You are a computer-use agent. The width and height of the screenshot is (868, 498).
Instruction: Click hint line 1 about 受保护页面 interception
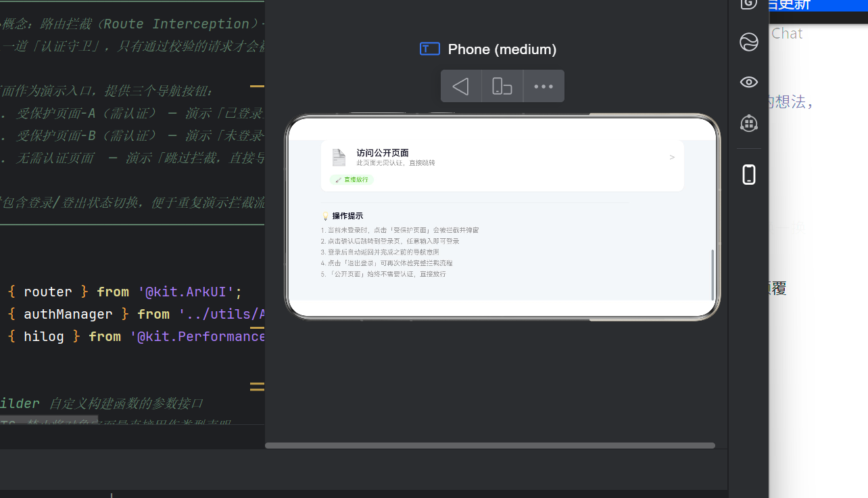tap(400, 230)
